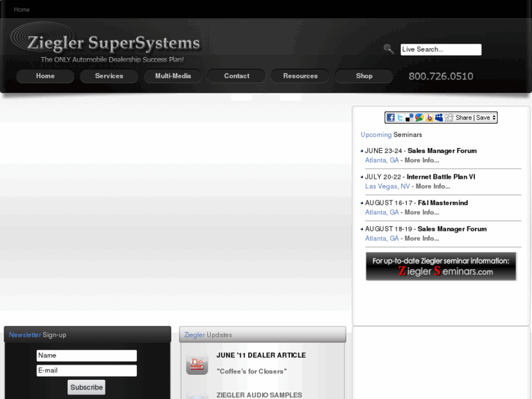This screenshot has width=532, height=399.
Task: Click the Las Vegas, NV location text
Action: click(x=387, y=187)
